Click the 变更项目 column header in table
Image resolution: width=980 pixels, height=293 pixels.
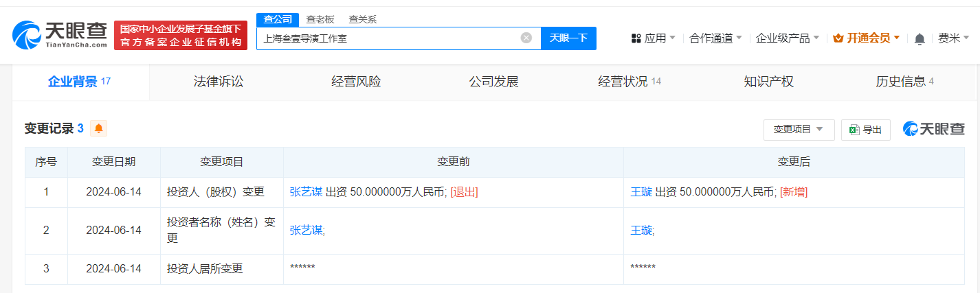tap(222, 162)
